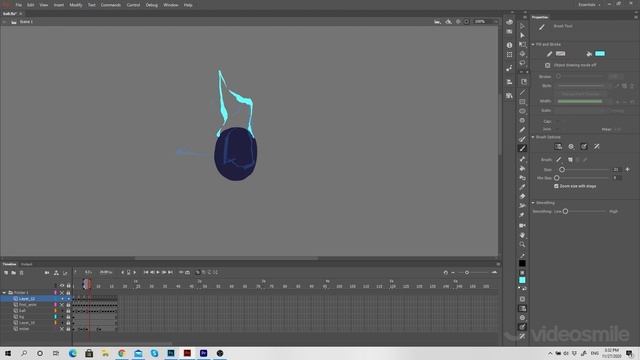Go to last frame of timeline
This screenshot has width=640, height=360.
[171, 272]
